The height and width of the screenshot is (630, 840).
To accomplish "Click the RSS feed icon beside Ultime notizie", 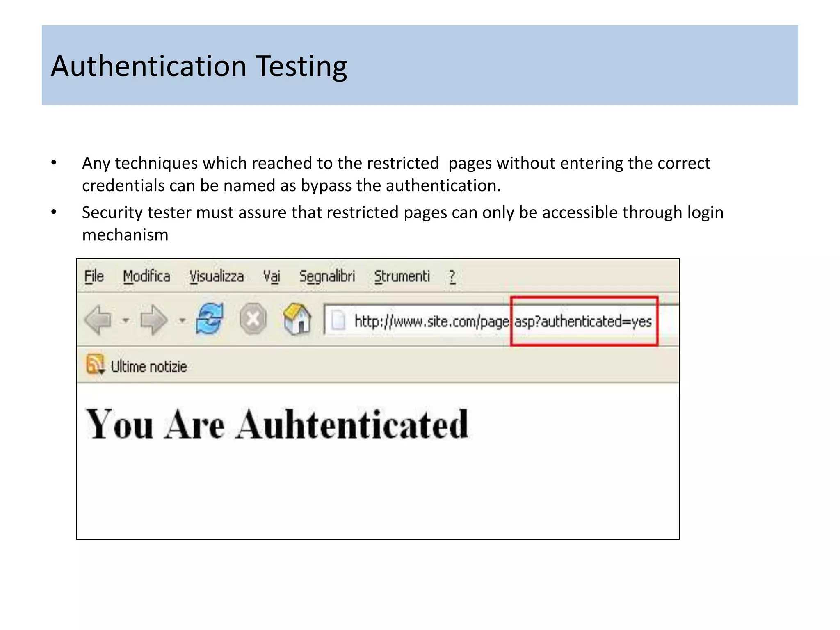I will click(x=96, y=364).
